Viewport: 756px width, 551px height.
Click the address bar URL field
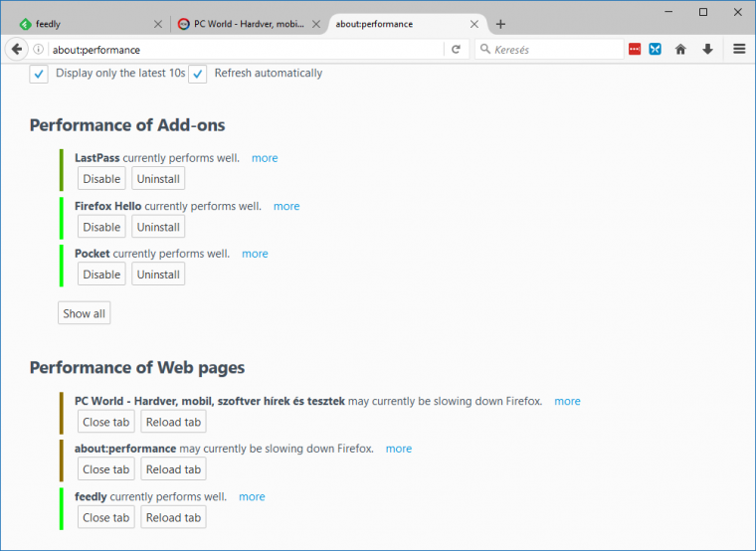(x=246, y=49)
